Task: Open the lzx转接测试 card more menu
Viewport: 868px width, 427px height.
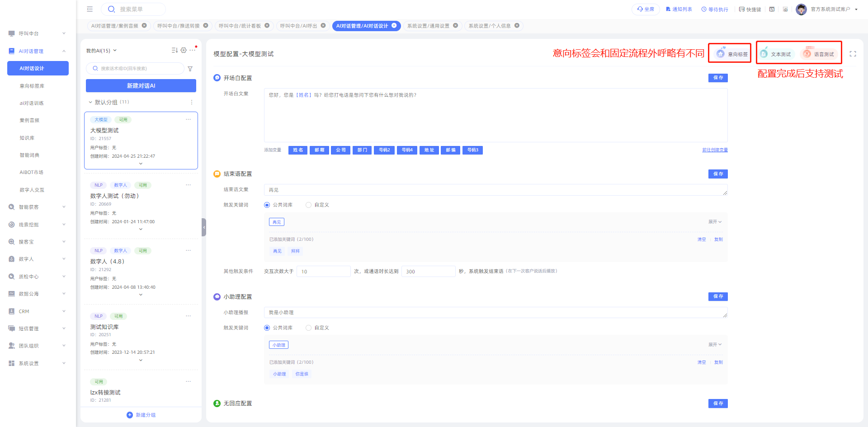Action: (x=189, y=381)
